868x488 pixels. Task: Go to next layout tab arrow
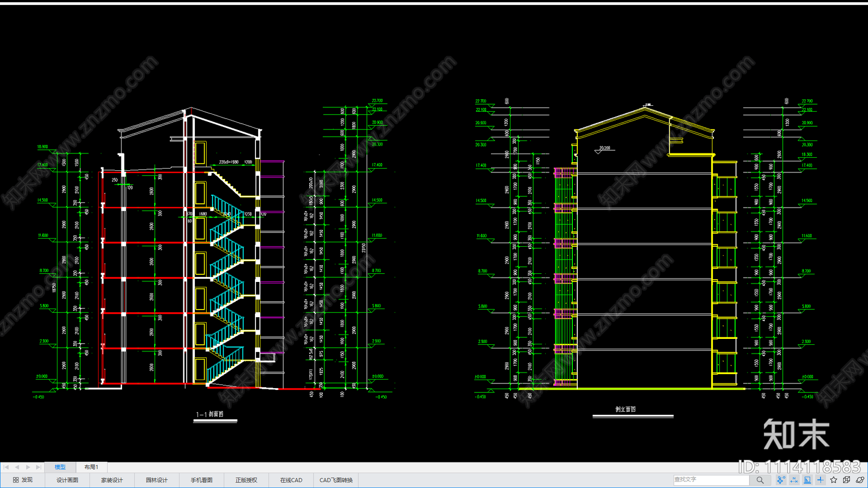[x=28, y=467]
